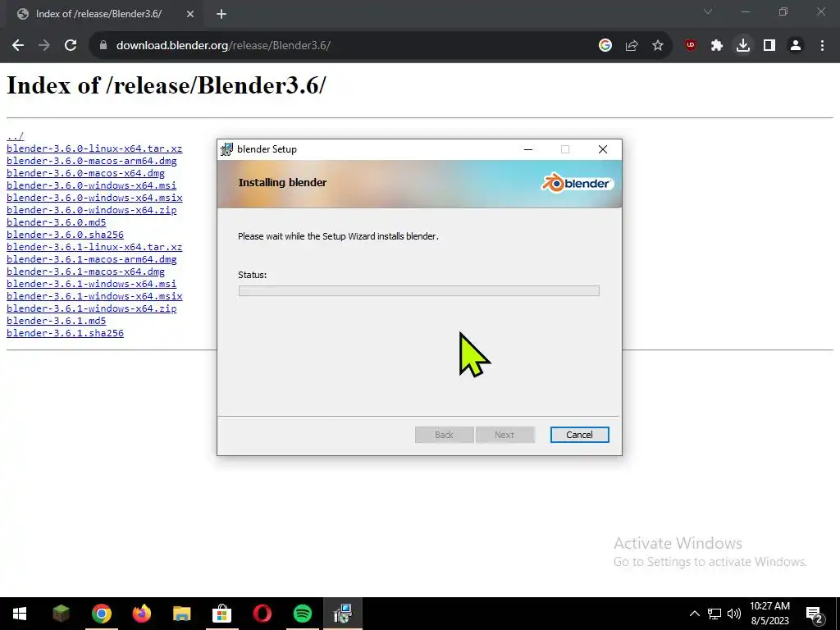Image resolution: width=840 pixels, height=630 pixels.
Task: Open Chrome three-dot menu
Action: pyautogui.click(x=822, y=46)
